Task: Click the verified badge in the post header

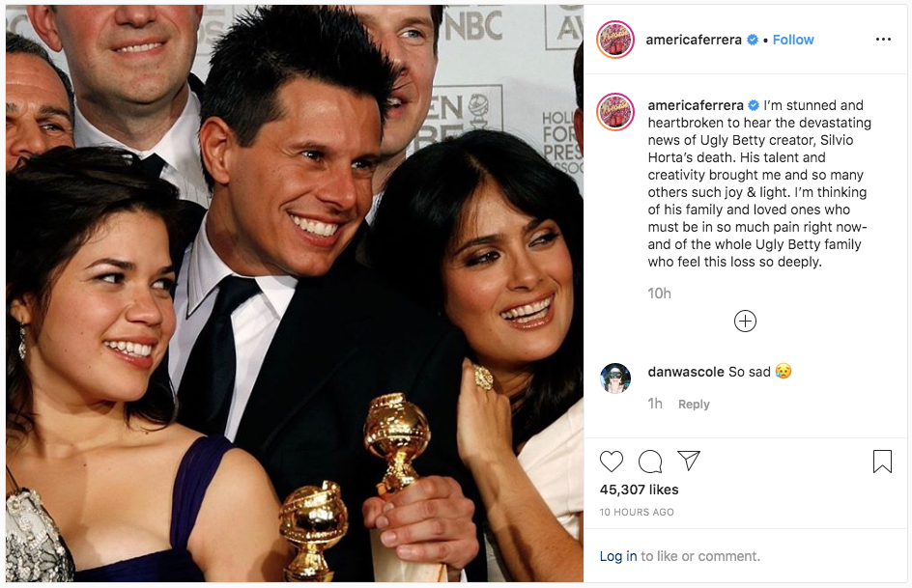Action: pyautogui.click(x=753, y=40)
